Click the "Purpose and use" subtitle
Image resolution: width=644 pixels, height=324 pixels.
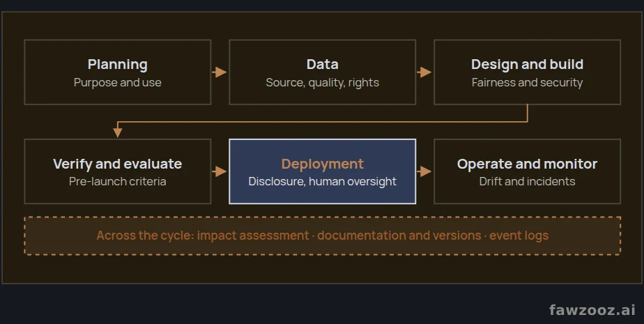[x=118, y=82]
